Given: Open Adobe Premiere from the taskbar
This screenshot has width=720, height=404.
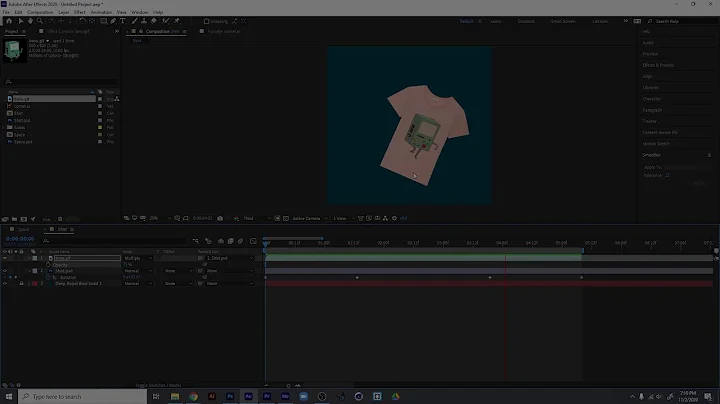Looking at the screenshot, I should coord(267,396).
